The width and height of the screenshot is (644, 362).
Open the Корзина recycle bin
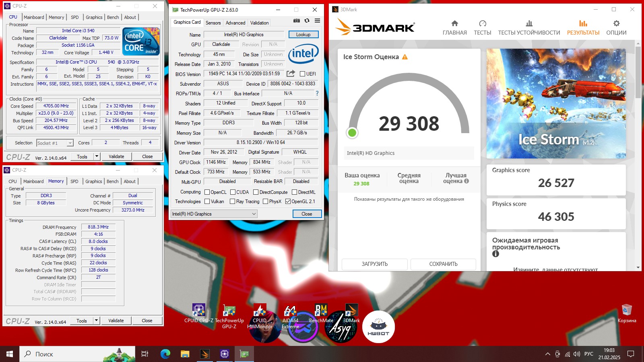point(627,313)
